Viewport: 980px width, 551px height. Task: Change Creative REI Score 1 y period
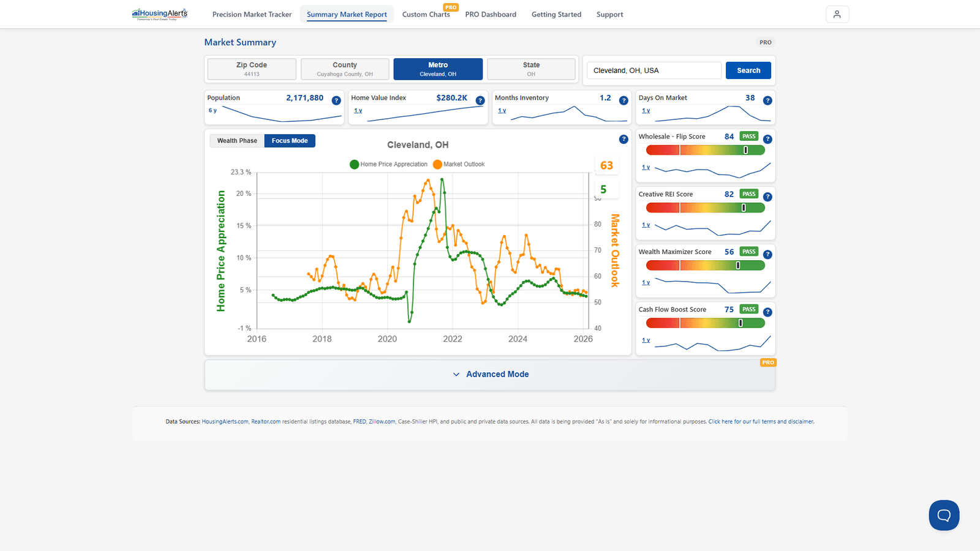tap(646, 225)
